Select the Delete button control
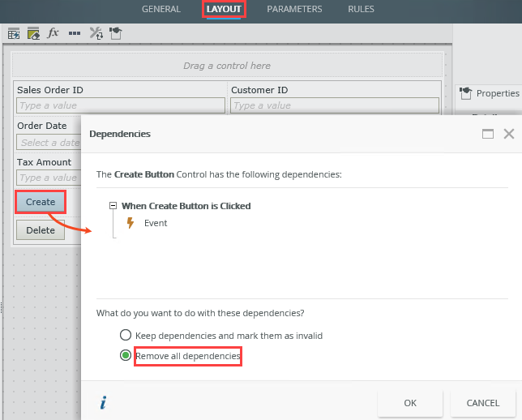The height and width of the screenshot is (420, 522). pyautogui.click(x=41, y=229)
